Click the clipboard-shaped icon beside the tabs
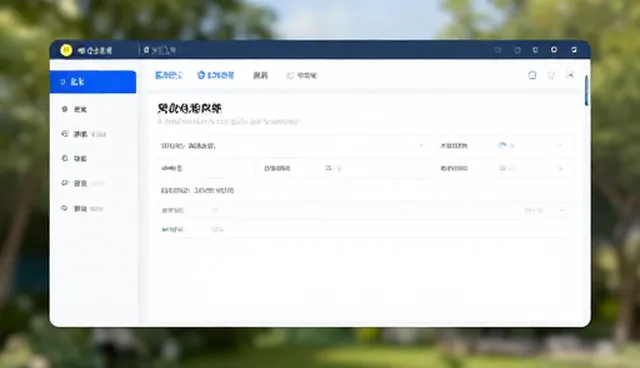The width and height of the screenshot is (640, 368). [532, 75]
